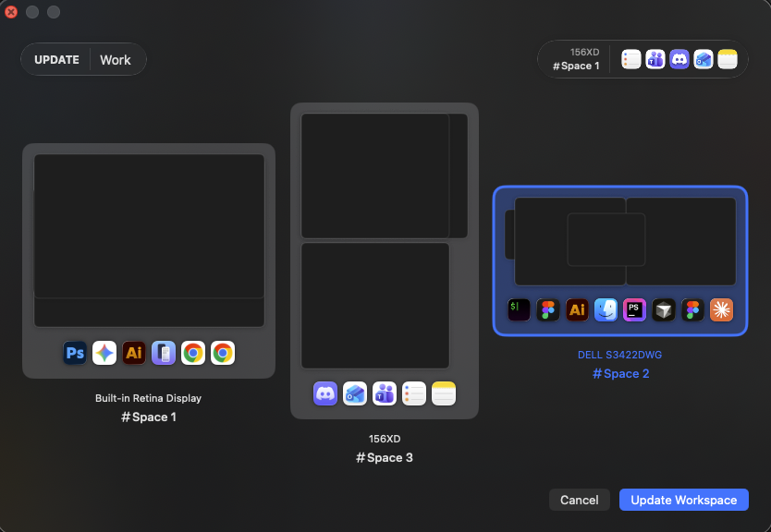Select the lower window preview in 156XD display
Screen dimensions: 771x532
375,306
